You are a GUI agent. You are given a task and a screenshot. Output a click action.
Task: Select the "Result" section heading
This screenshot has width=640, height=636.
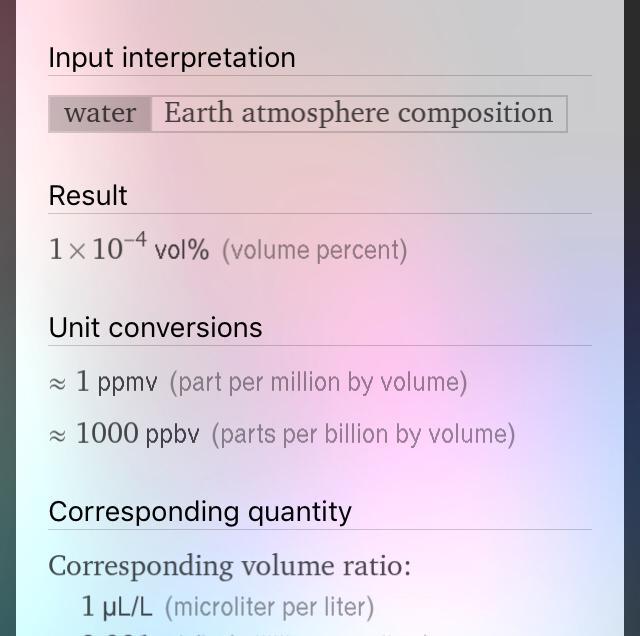click(x=88, y=195)
